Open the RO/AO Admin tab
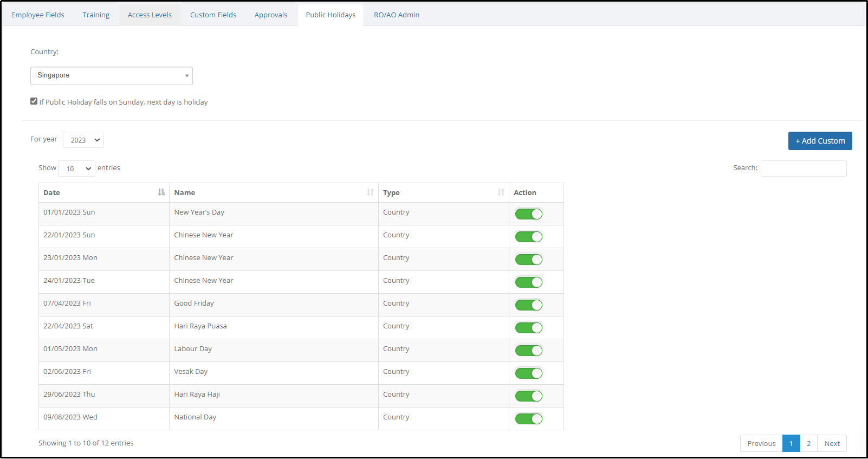 click(397, 15)
